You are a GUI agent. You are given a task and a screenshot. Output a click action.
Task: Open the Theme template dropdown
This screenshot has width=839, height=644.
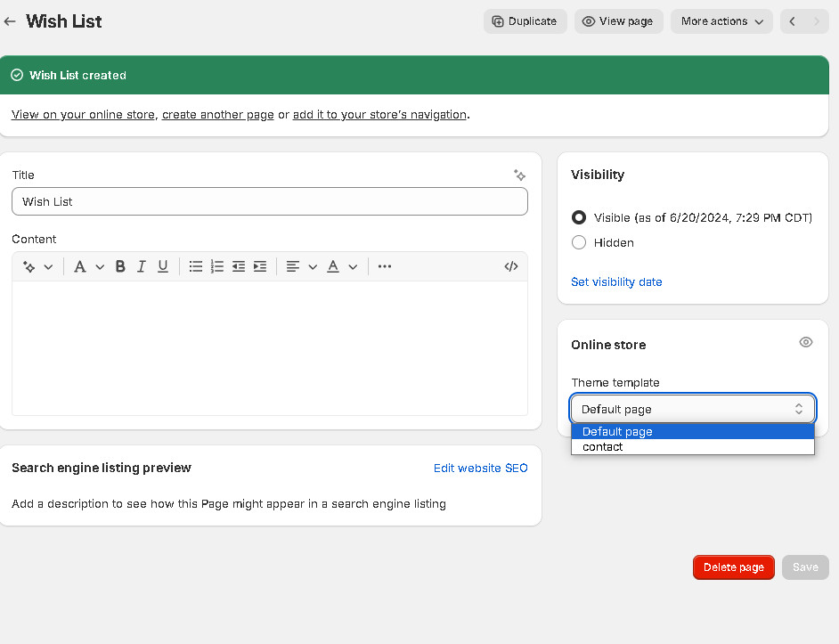click(693, 409)
